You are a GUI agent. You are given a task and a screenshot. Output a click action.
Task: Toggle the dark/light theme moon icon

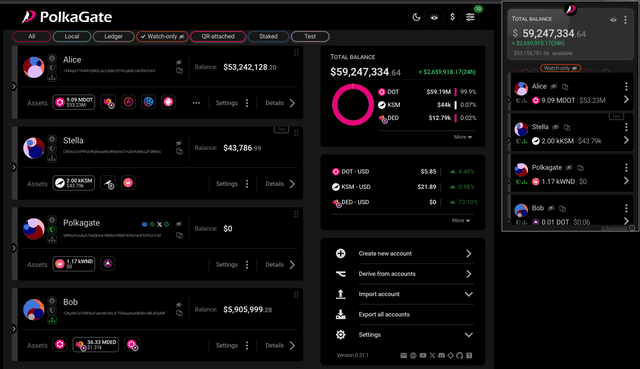click(x=416, y=17)
